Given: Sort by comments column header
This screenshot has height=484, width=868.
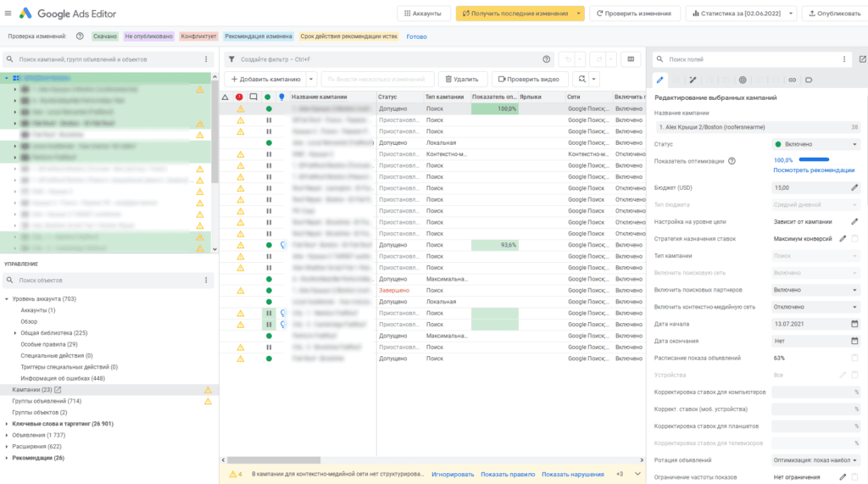Looking at the screenshot, I should pos(253,97).
